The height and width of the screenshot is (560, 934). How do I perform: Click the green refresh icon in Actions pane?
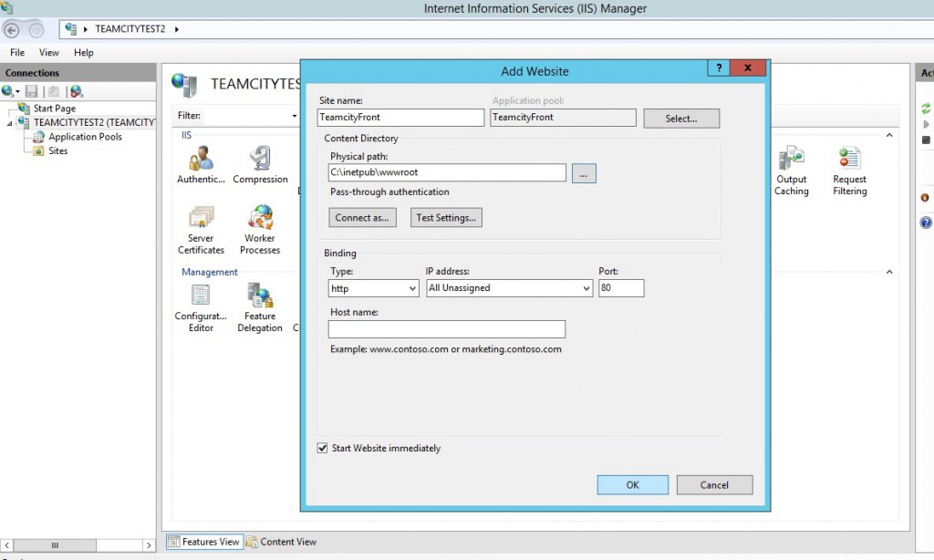(926, 109)
